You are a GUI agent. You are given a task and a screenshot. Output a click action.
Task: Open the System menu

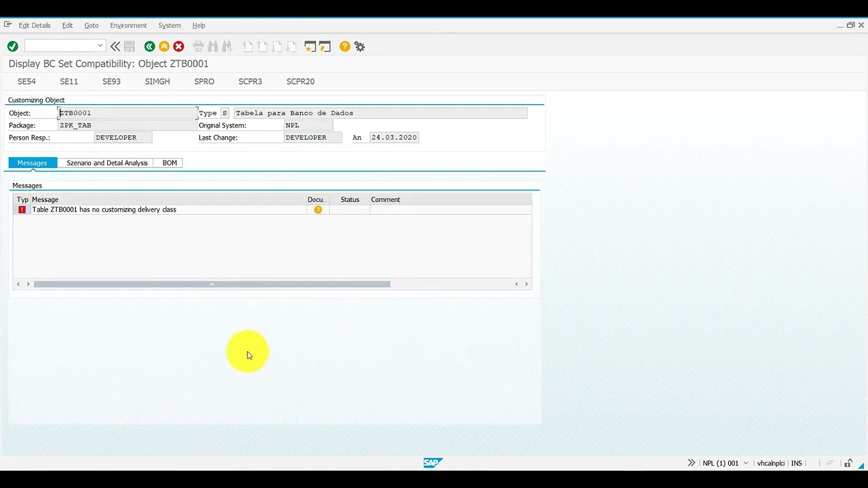170,25
